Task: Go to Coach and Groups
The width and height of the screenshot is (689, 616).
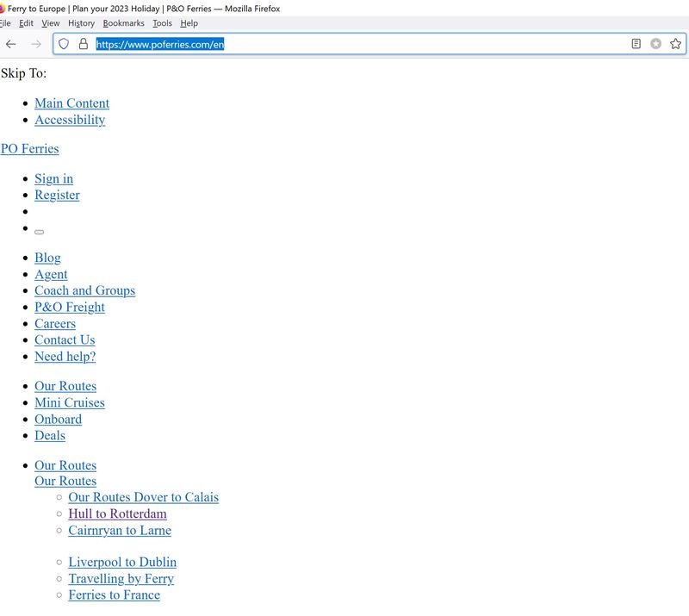Action: tap(84, 290)
